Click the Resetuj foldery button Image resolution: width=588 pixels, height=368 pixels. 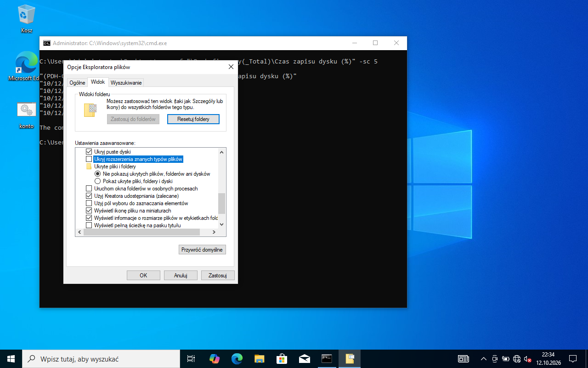click(x=193, y=119)
